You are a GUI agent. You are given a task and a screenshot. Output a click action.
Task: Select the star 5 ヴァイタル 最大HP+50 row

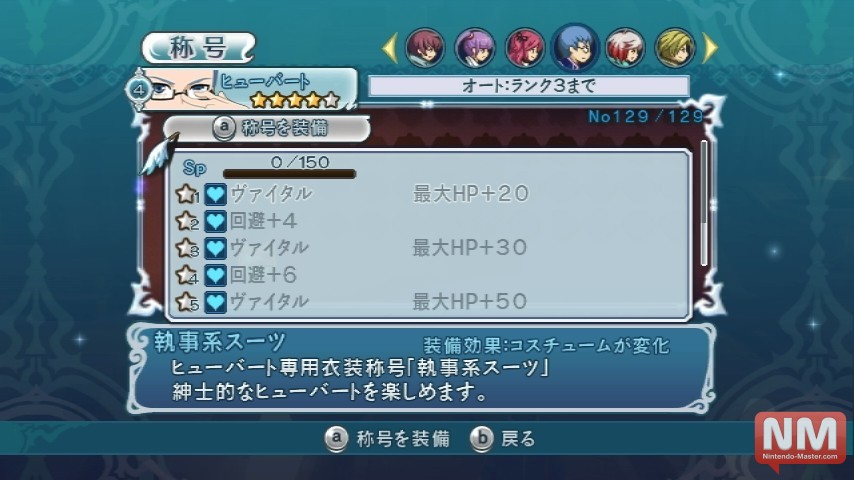(x=428, y=302)
